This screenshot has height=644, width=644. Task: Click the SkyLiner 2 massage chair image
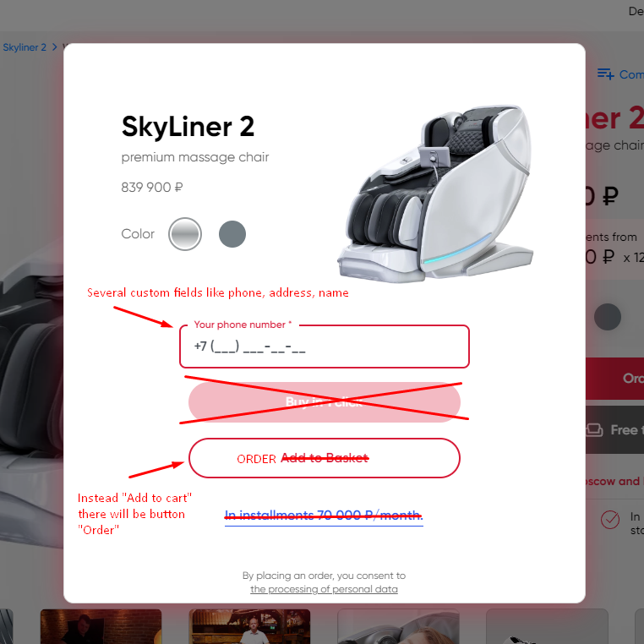[x=435, y=194]
